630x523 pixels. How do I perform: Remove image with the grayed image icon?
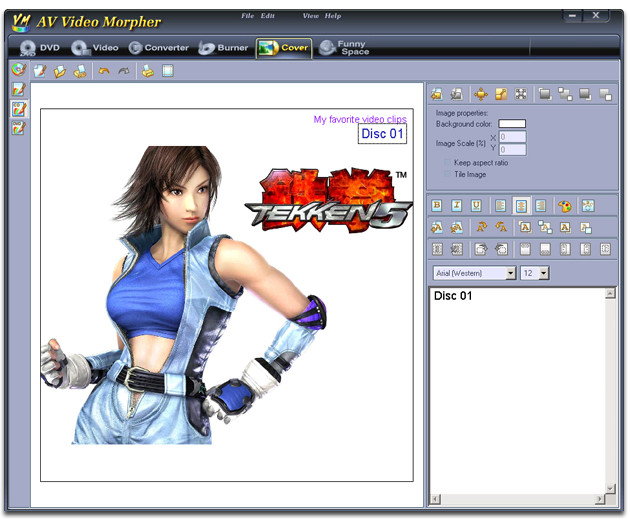coord(456,94)
